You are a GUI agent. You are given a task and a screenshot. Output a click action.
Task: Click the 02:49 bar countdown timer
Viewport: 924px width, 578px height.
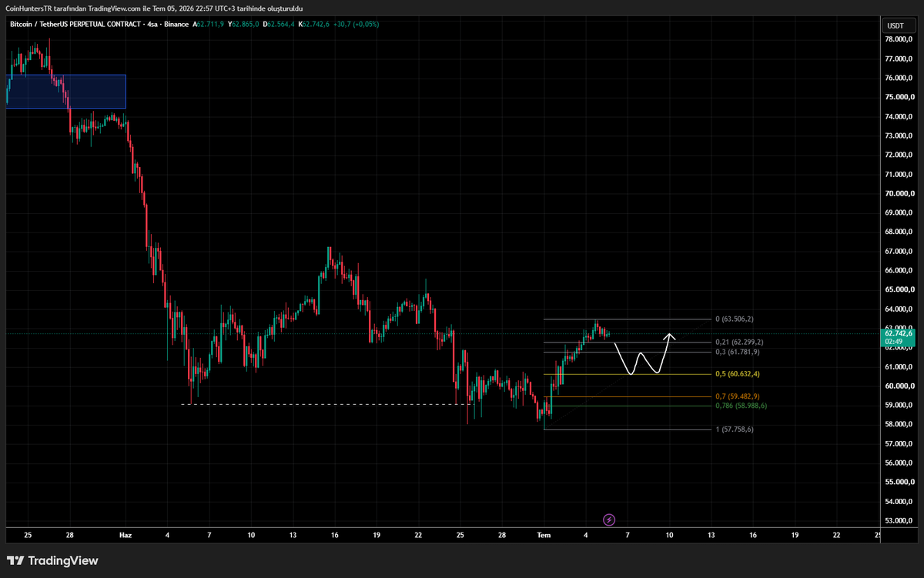click(x=893, y=341)
